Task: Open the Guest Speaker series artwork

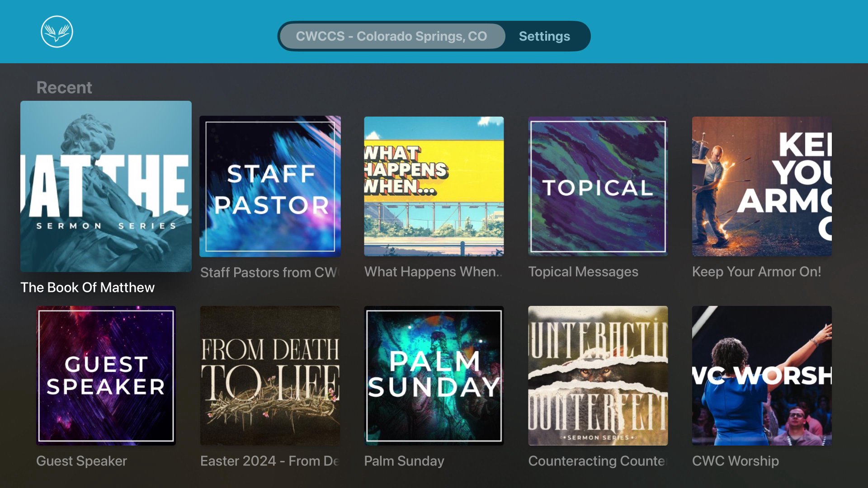Action: tap(106, 375)
